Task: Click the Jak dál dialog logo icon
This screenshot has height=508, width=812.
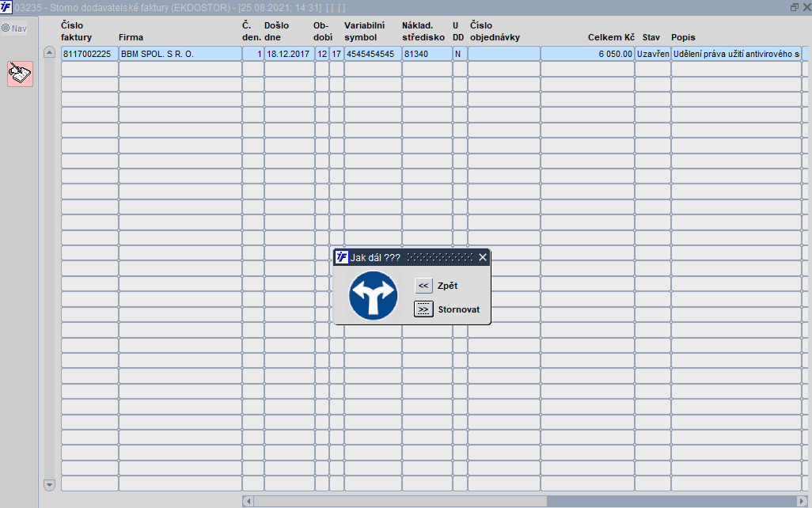Action: [x=342, y=257]
